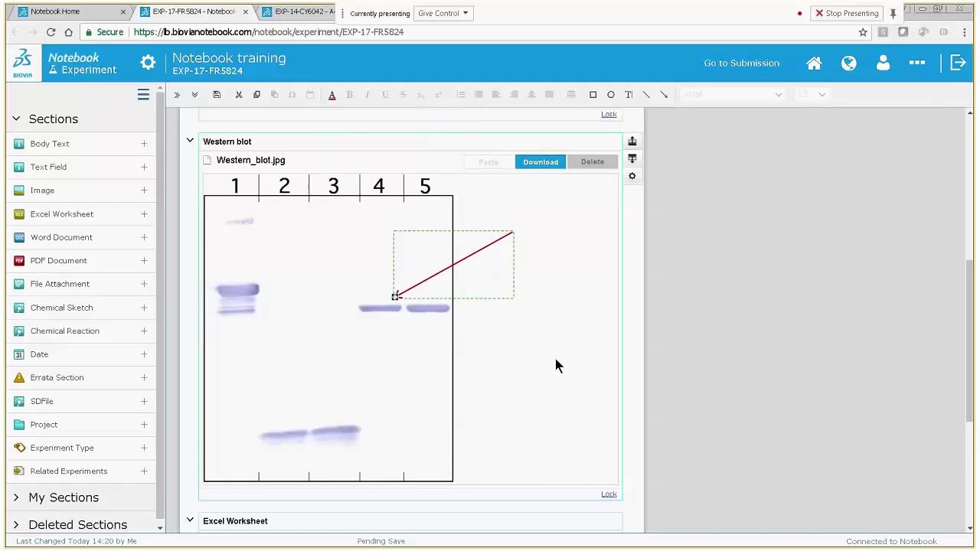Click Stop Presenting button
Viewport: 980px width, 551px height.
[848, 13]
